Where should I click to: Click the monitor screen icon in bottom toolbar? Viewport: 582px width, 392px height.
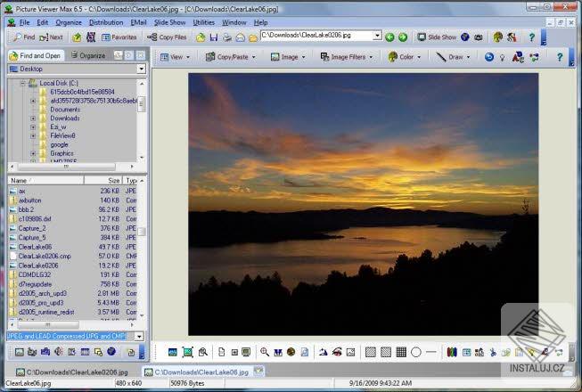(246, 352)
